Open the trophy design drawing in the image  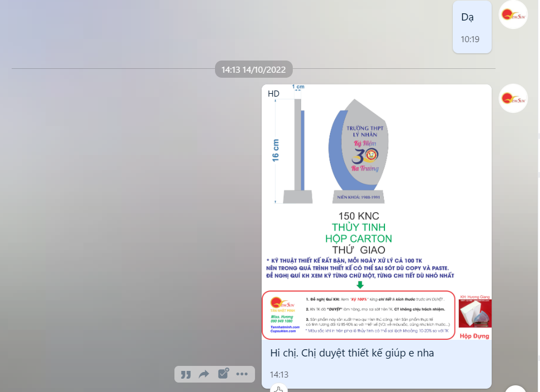358,150
